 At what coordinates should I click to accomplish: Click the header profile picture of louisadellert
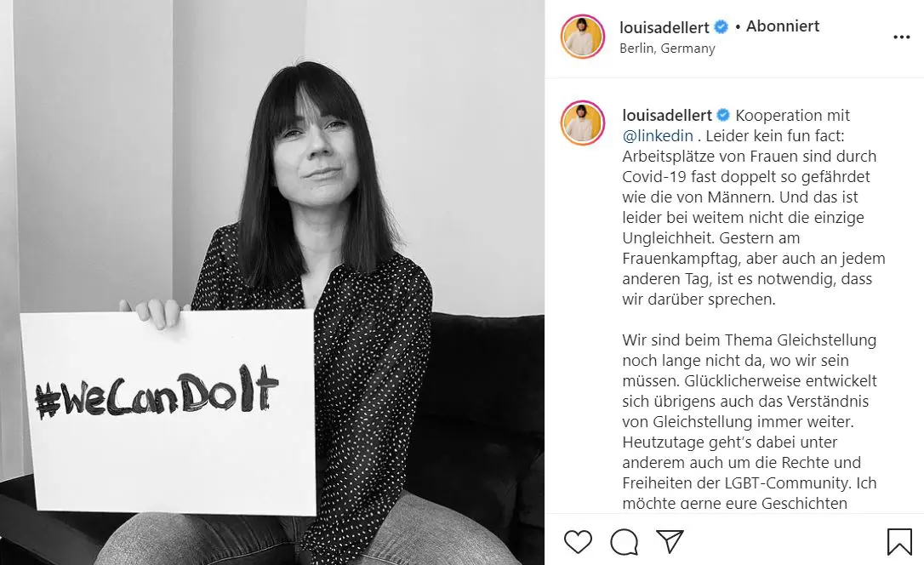pyautogui.click(x=582, y=37)
